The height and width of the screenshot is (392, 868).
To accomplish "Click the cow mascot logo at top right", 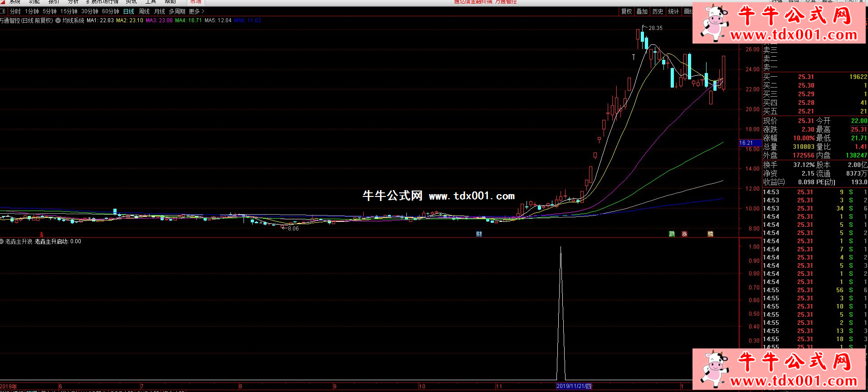I will (x=714, y=23).
